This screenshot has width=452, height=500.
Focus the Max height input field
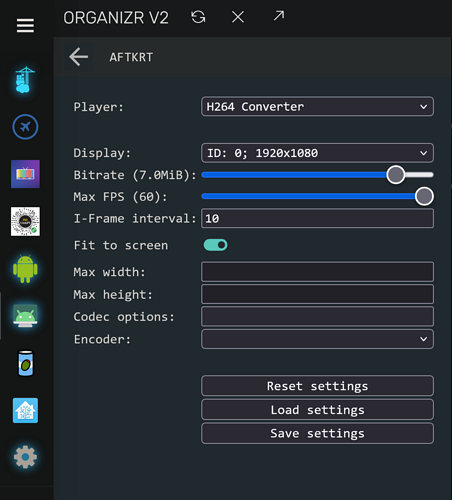click(x=317, y=294)
